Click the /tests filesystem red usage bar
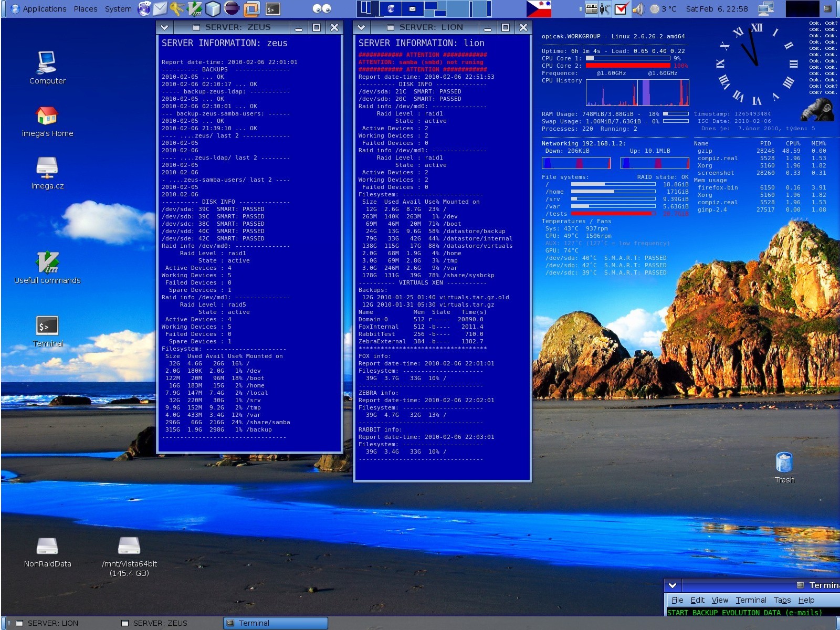 coord(613,214)
